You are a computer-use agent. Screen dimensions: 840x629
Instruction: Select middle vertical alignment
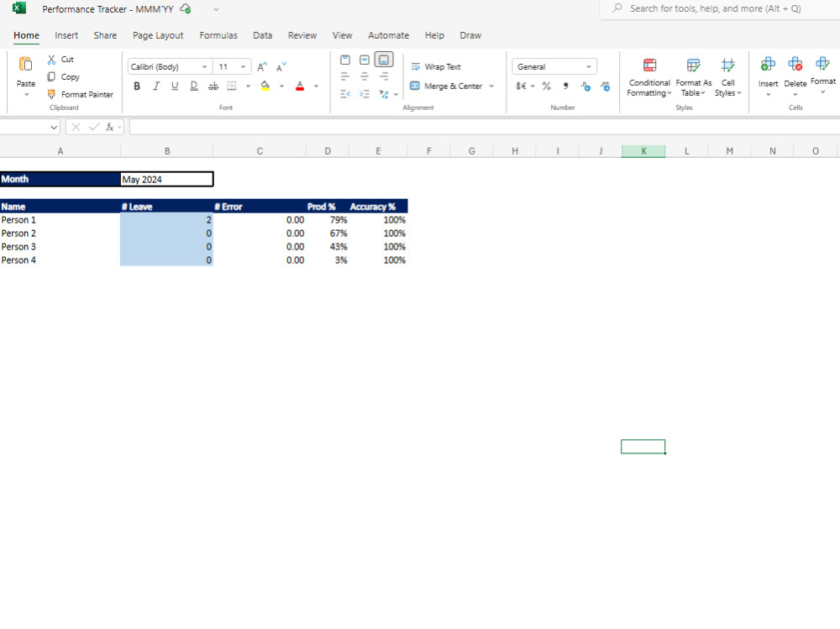click(x=365, y=60)
